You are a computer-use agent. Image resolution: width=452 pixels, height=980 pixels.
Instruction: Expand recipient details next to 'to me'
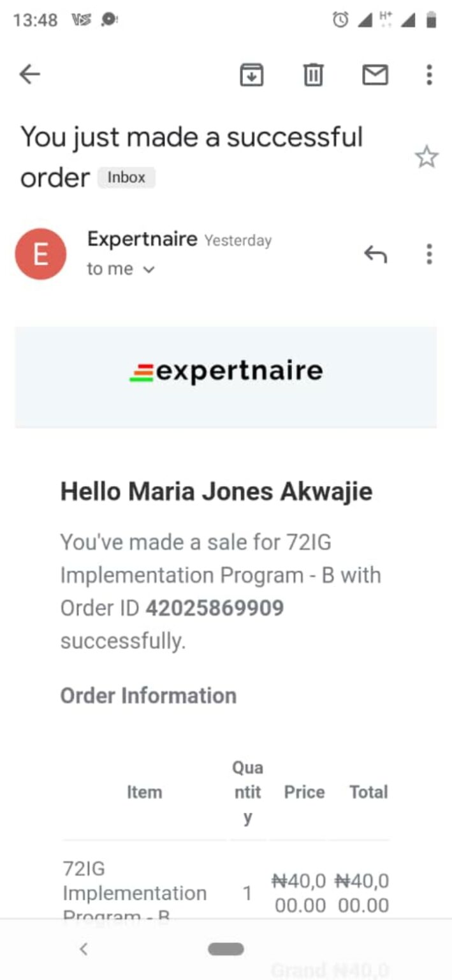[x=149, y=270]
